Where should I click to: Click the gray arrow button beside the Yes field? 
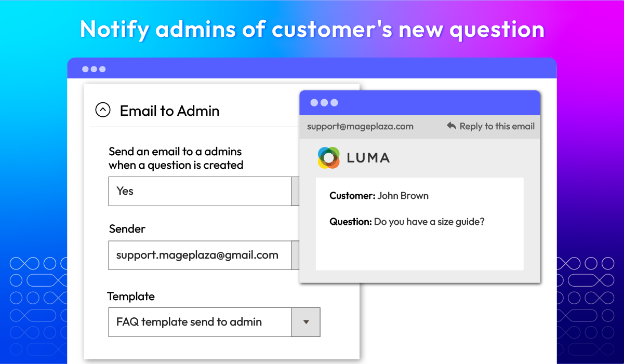tap(295, 191)
